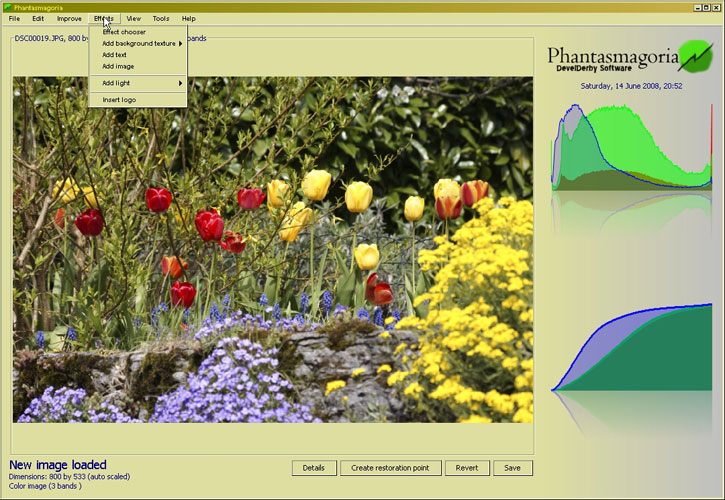This screenshot has height=500, width=725.
Task: Open the Edit menu
Action: [37, 19]
